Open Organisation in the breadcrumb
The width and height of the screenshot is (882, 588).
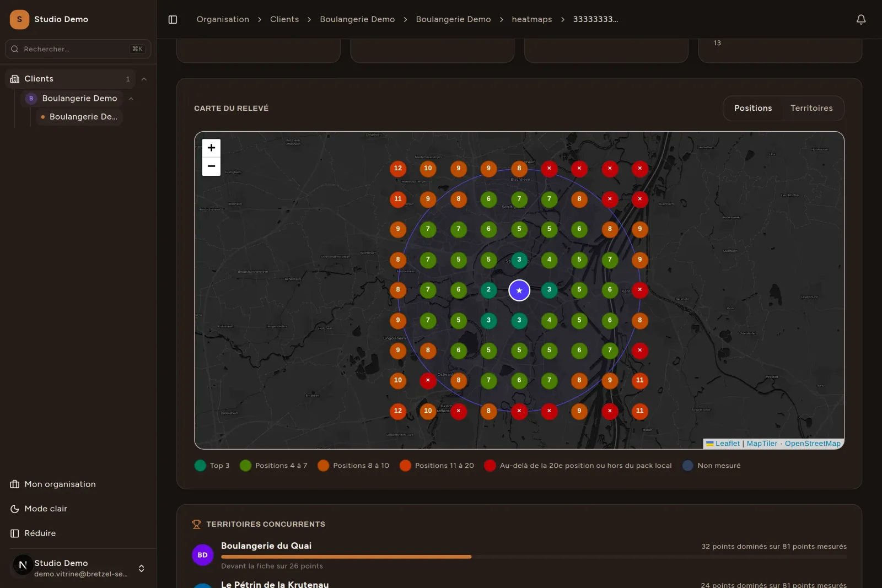[x=223, y=19]
